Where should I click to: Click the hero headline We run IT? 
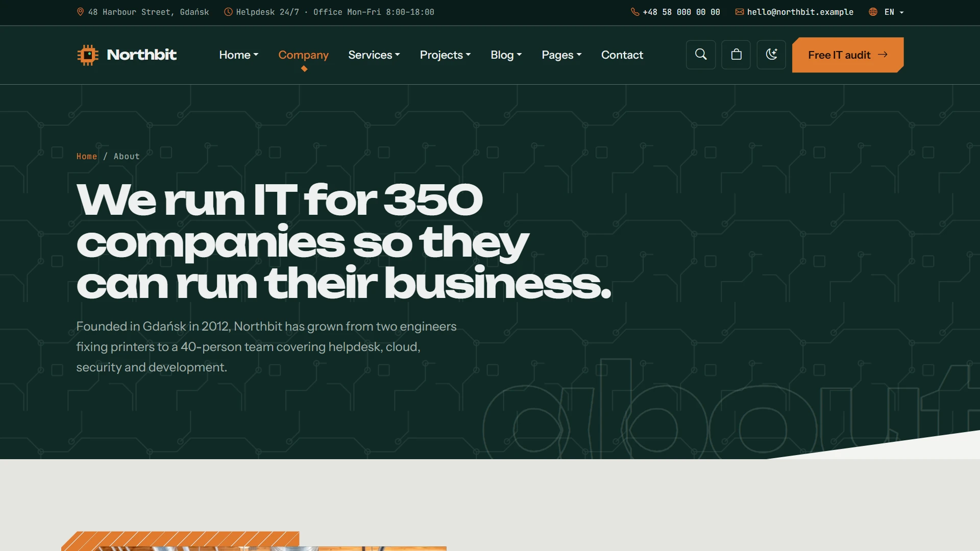(344, 242)
